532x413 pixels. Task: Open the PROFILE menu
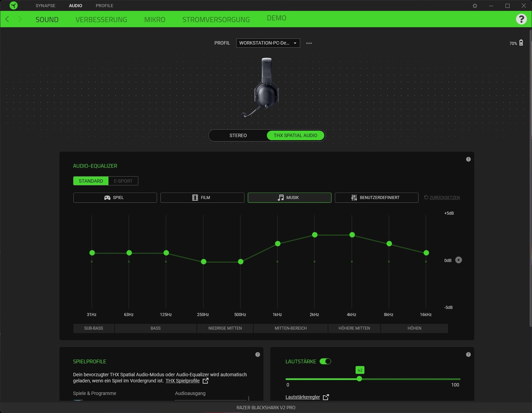pos(104,6)
